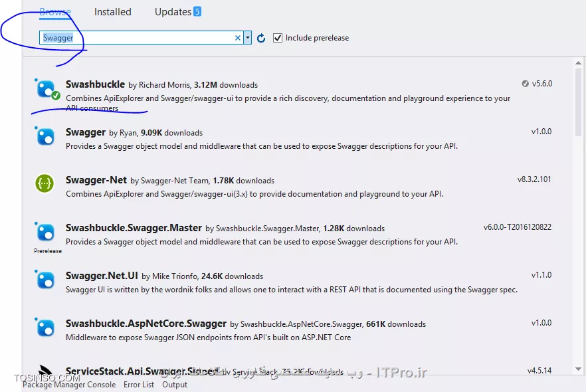This screenshot has height=392, width=586.
Task: Click the 3.12M downloads text
Action: click(226, 85)
